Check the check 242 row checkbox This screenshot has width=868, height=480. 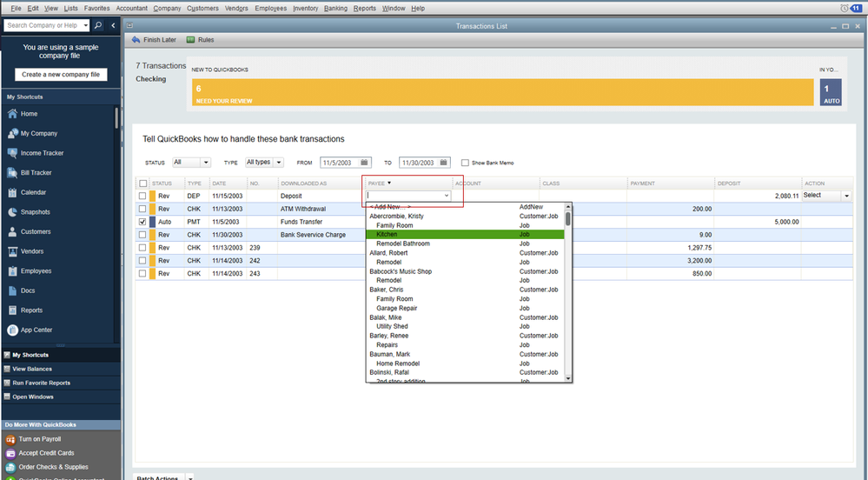142,261
